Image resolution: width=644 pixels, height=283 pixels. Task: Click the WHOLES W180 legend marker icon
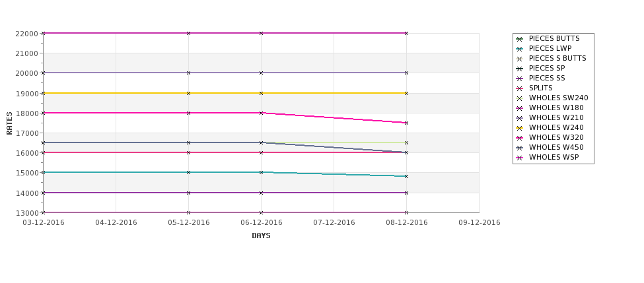[x=519, y=108]
